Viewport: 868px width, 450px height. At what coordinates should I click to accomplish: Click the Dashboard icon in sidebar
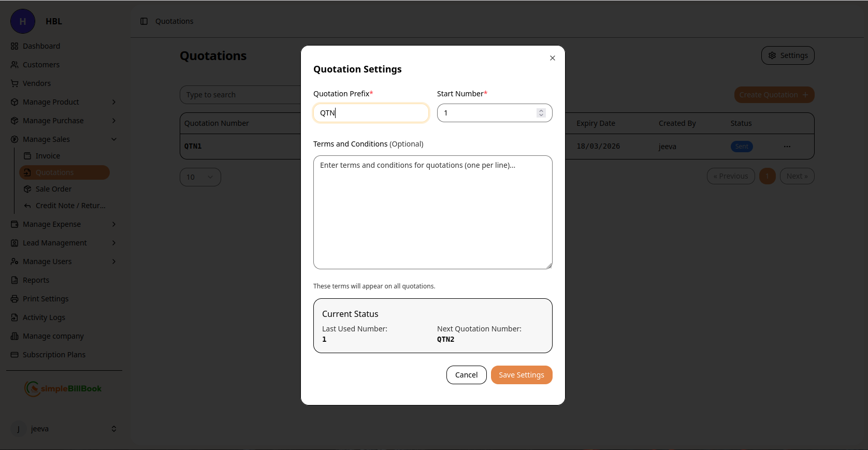coord(15,46)
